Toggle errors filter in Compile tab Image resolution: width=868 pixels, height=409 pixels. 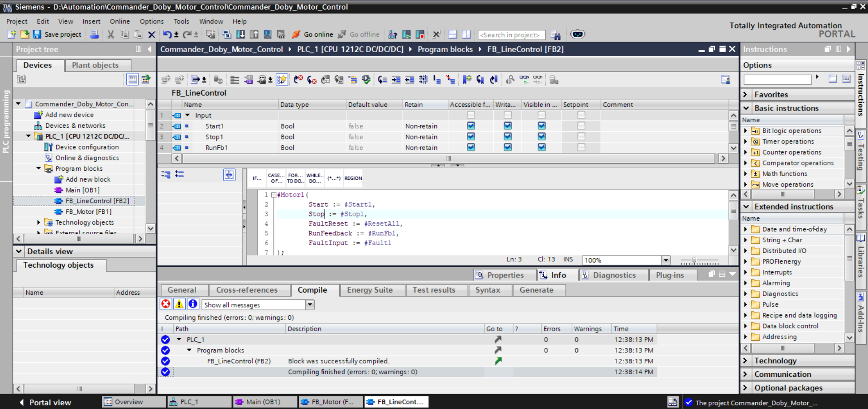[x=166, y=304]
